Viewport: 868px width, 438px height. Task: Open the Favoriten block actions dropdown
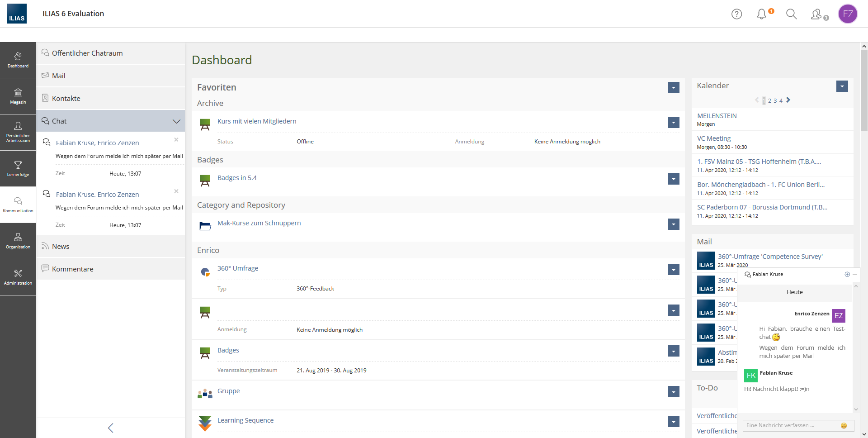point(673,88)
